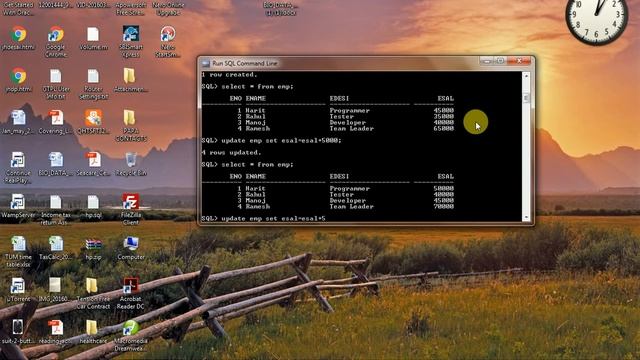The image size is (640, 360).
Task: Select the IMG_20160 image file
Action: click(x=55, y=285)
